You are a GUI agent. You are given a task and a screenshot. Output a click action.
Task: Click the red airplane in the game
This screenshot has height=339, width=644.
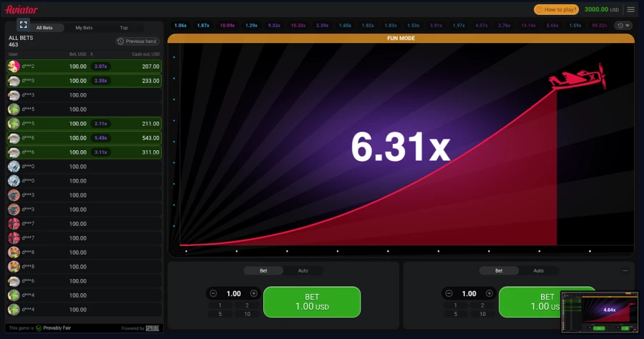point(578,77)
